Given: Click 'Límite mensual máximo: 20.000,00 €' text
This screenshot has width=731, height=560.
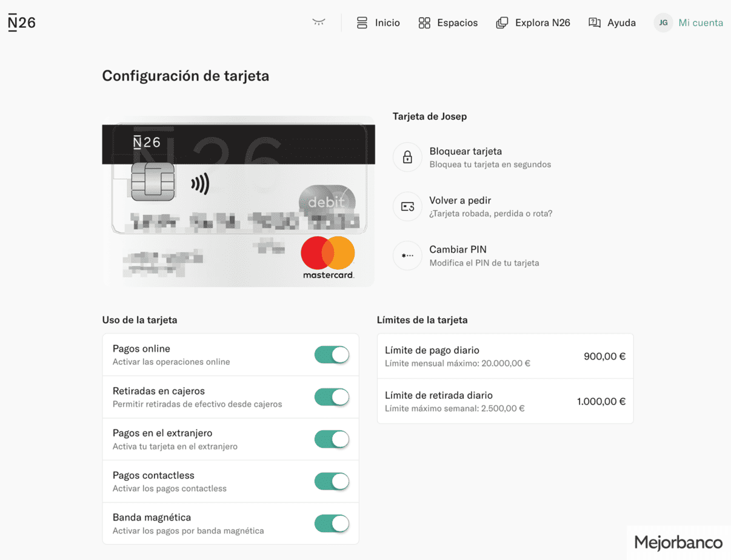Looking at the screenshot, I should pos(458,364).
